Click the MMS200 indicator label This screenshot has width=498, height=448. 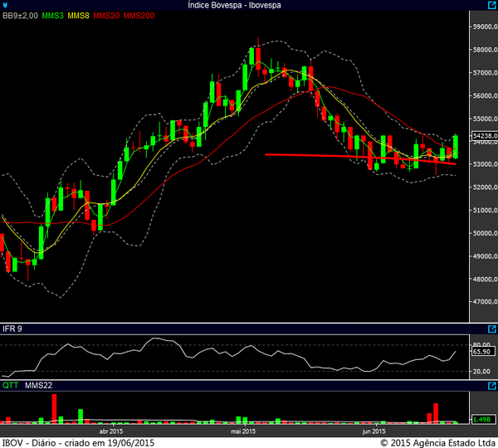pos(139,17)
